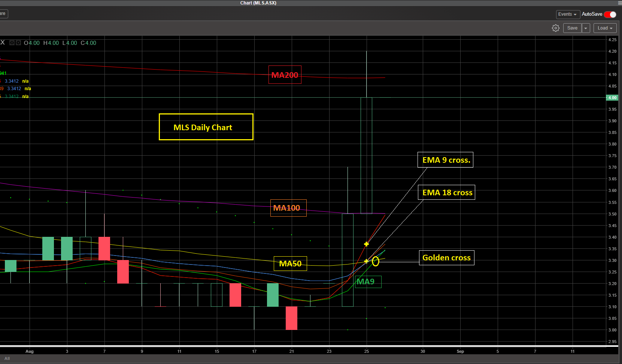Select the All range at bottom left
The image size is (622, 364).
7,358
